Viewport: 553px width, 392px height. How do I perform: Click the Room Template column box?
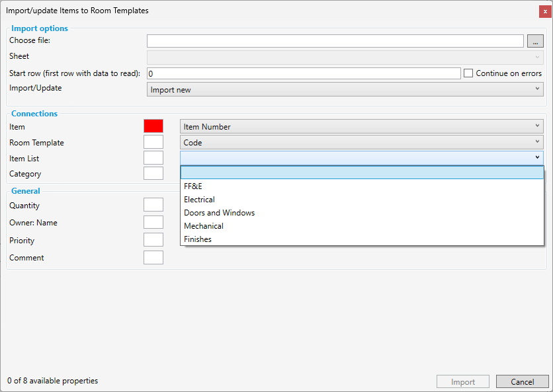point(153,142)
